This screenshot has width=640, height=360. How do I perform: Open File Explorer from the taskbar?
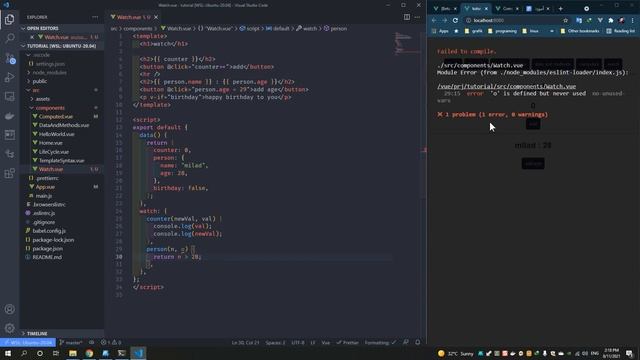pyautogui.click(x=73, y=353)
